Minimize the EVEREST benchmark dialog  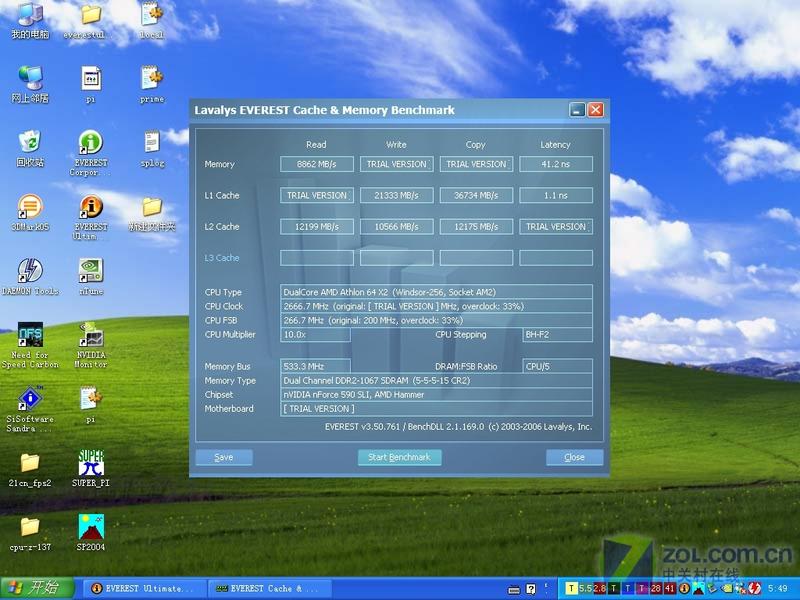577,110
